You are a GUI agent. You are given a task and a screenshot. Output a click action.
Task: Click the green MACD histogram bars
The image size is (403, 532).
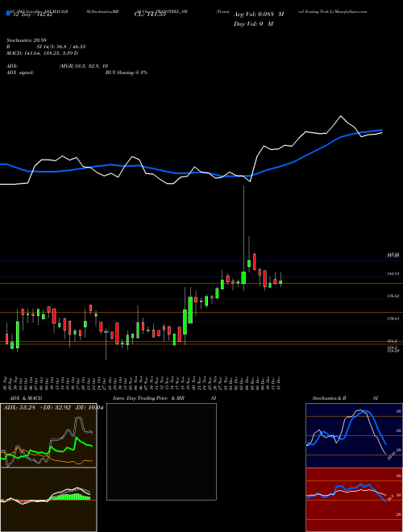(71, 497)
